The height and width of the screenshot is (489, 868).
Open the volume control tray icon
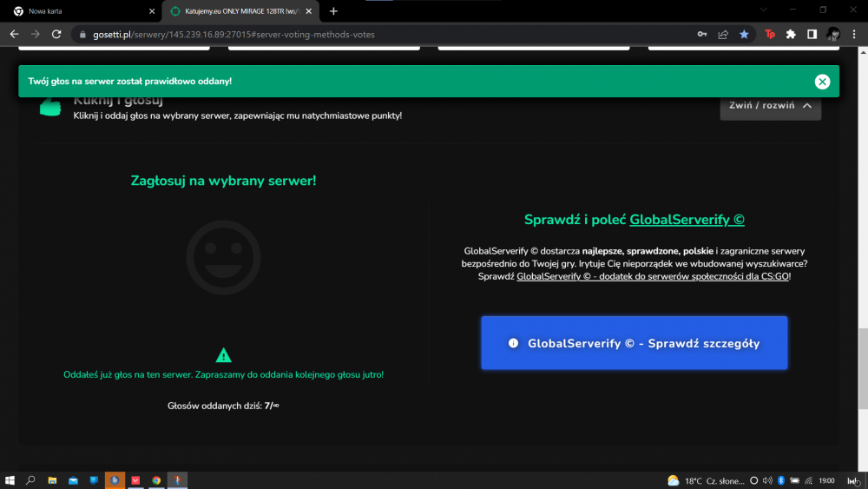click(x=767, y=480)
